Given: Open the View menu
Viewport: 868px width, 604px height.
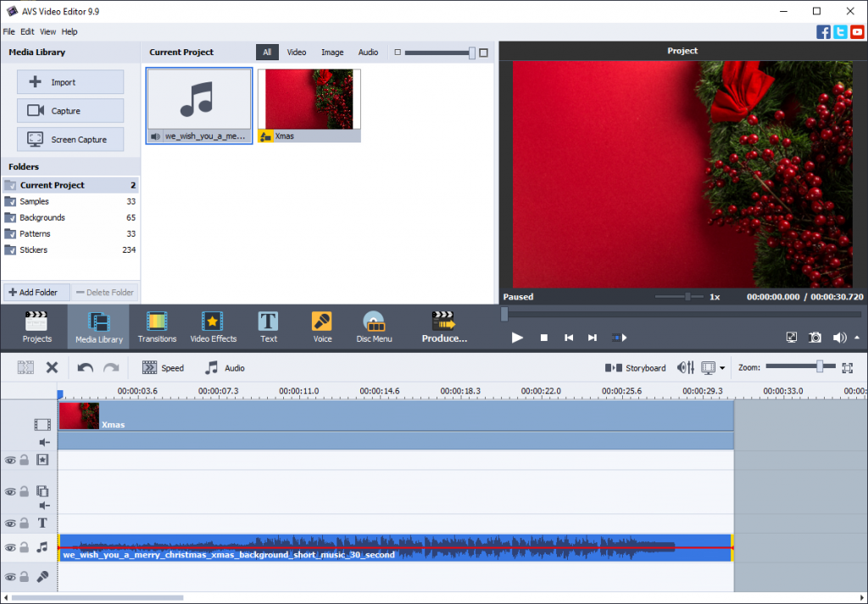Looking at the screenshot, I should pyautogui.click(x=47, y=31).
